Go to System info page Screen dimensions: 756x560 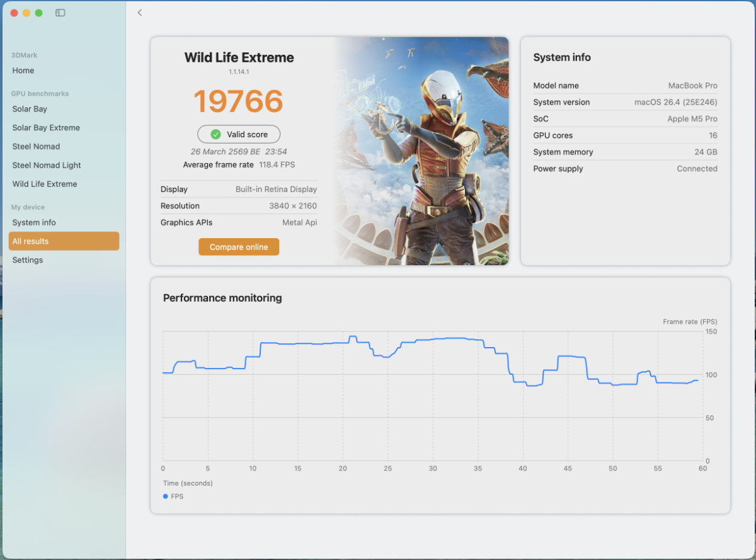click(34, 222)
